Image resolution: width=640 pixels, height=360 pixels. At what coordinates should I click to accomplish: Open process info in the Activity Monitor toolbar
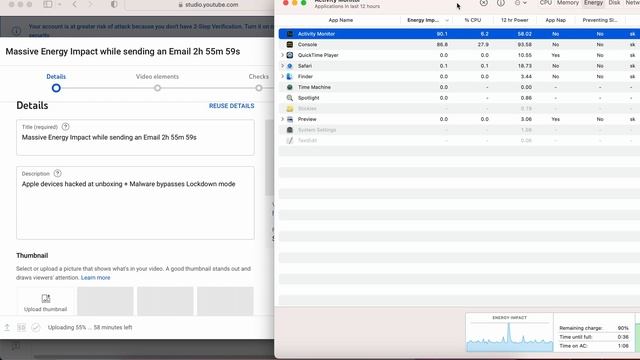tap(501, 3)
